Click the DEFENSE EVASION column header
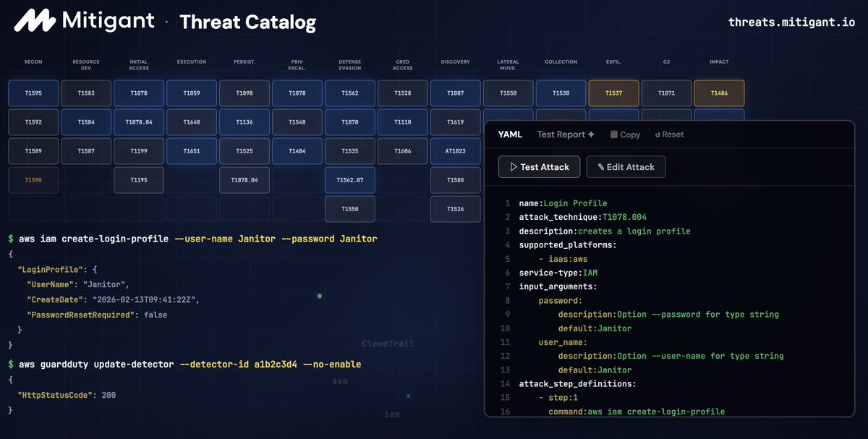This screenshot has width=868, height=439. pos(350,65)
